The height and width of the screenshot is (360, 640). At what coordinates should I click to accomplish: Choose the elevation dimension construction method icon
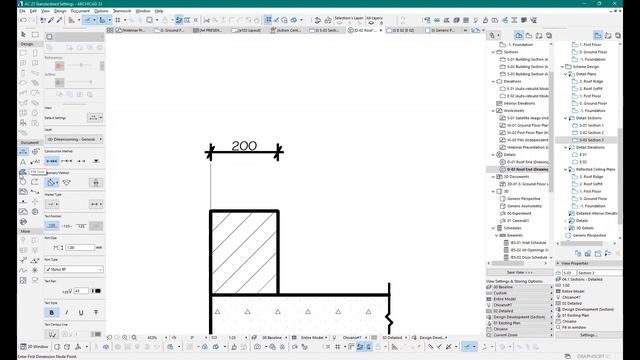click(x=96, y=161)
